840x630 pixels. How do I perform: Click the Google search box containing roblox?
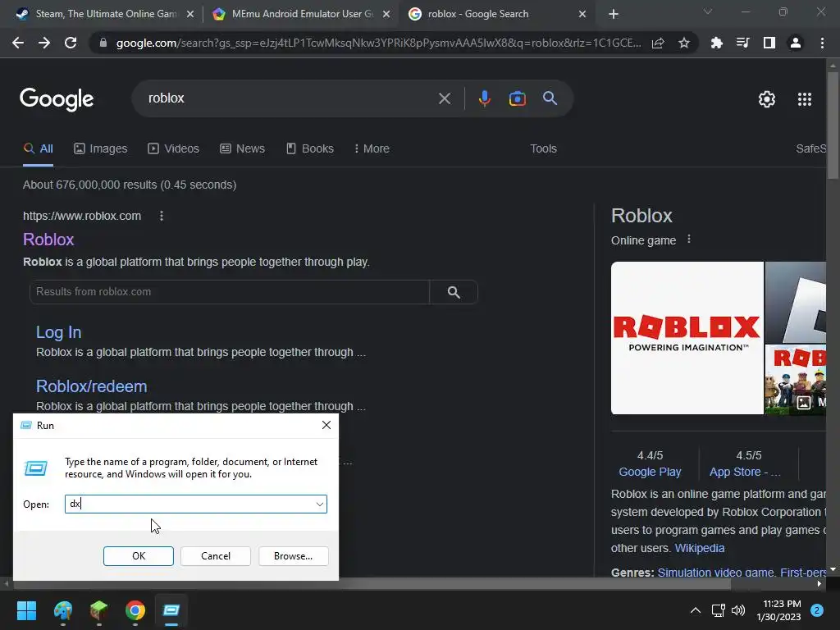[x=290, y=98]
